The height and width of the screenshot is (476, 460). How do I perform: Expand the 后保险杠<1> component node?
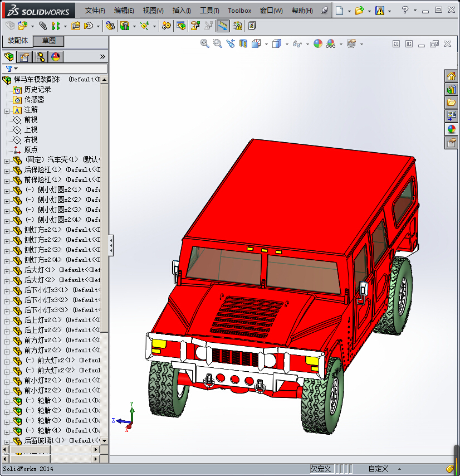point(7,171)
